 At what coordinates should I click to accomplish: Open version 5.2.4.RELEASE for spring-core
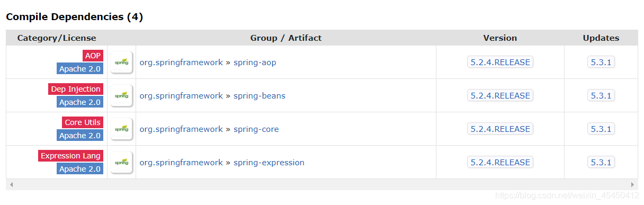tap(500, 129)
